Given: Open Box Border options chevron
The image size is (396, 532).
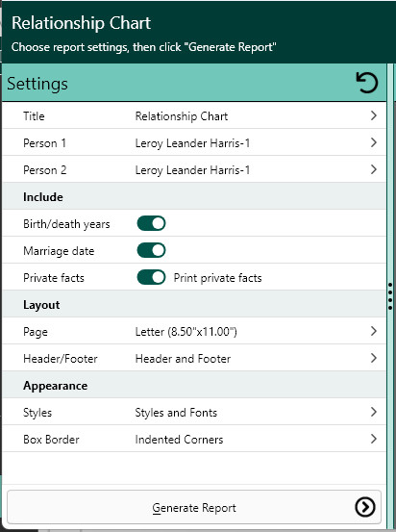Looking at the screenshot, I should 374,439.
